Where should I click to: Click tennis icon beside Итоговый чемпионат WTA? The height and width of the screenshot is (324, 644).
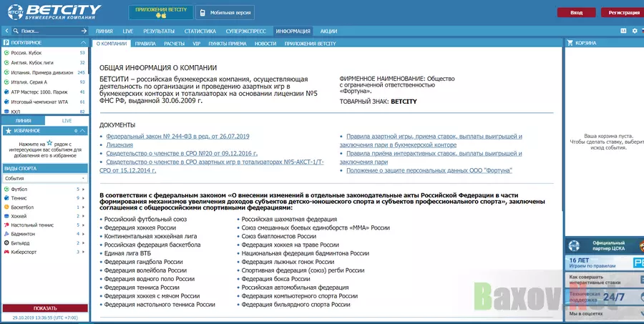click(x=6, y=102)
